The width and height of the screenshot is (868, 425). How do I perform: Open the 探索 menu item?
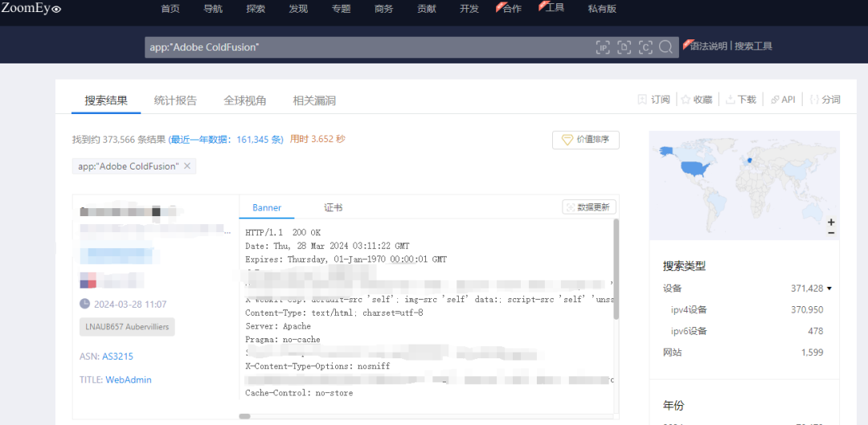click(x=256, y=9)
